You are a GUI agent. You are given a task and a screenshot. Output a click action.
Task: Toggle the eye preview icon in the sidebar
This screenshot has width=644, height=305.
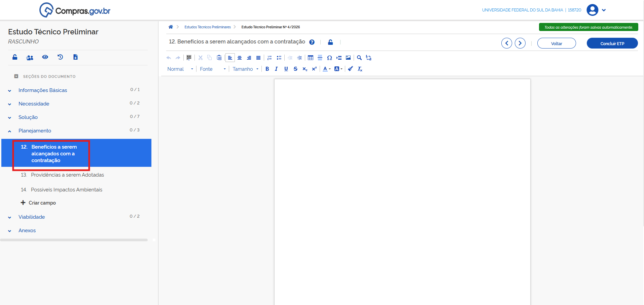45,57
